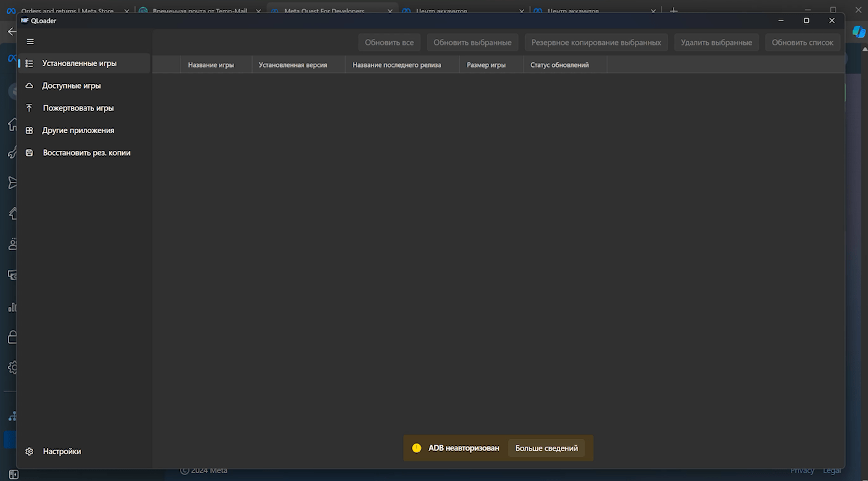The height and width of the screenshot is (481, 868).
Task: Open Больше сведений about ADB
Action: pyautogui.click(x=546, y=448)
